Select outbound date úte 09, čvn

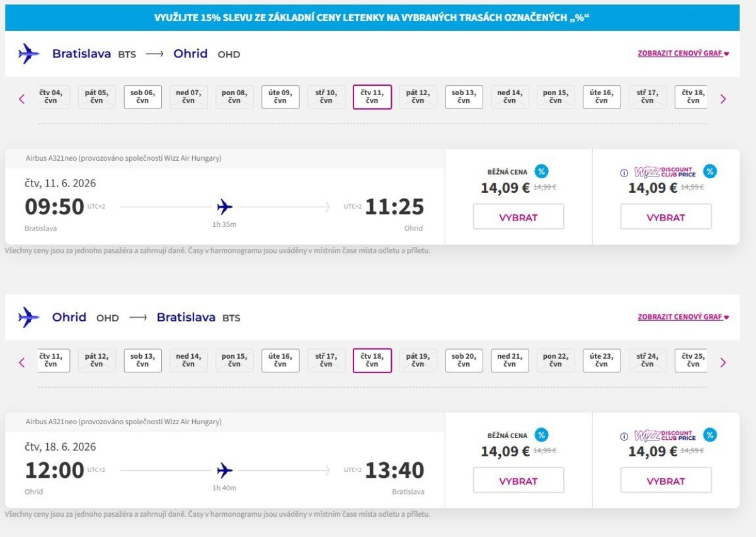[x=280, y=97]
